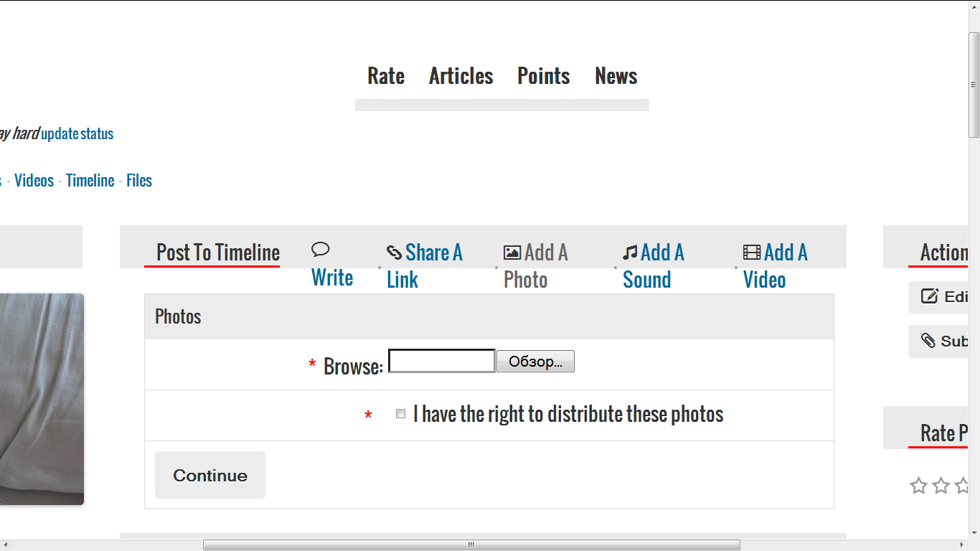Viewport: 980px width, 551px height.
Task: Click the Browse file path field
Action: (442, 361)
